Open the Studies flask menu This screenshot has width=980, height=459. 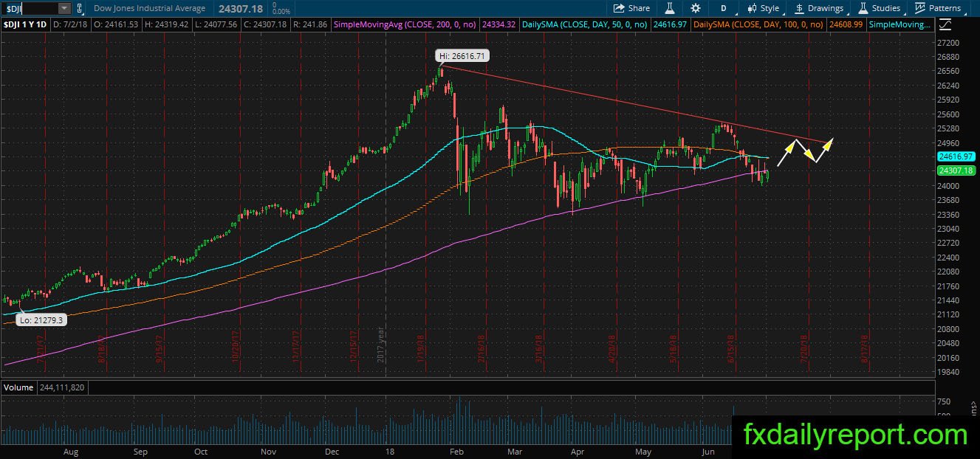(879, 8)
